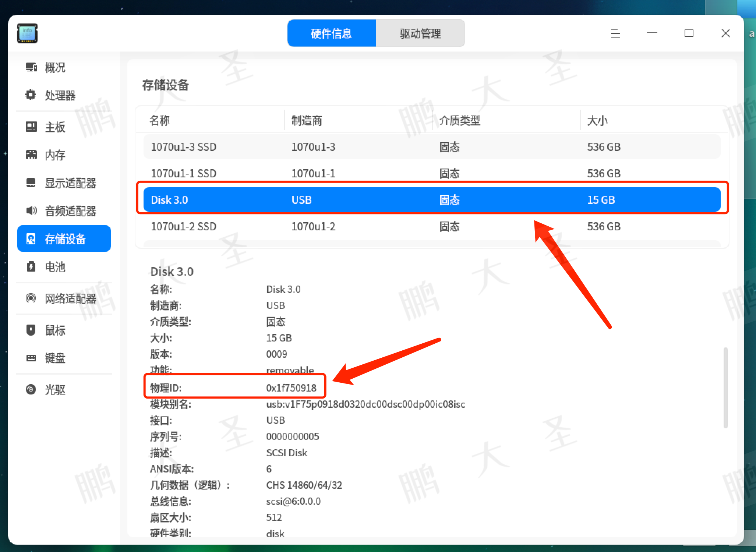Open the 概况 sidebar entry
Screen dimensions: 756x552
[64, 67]
